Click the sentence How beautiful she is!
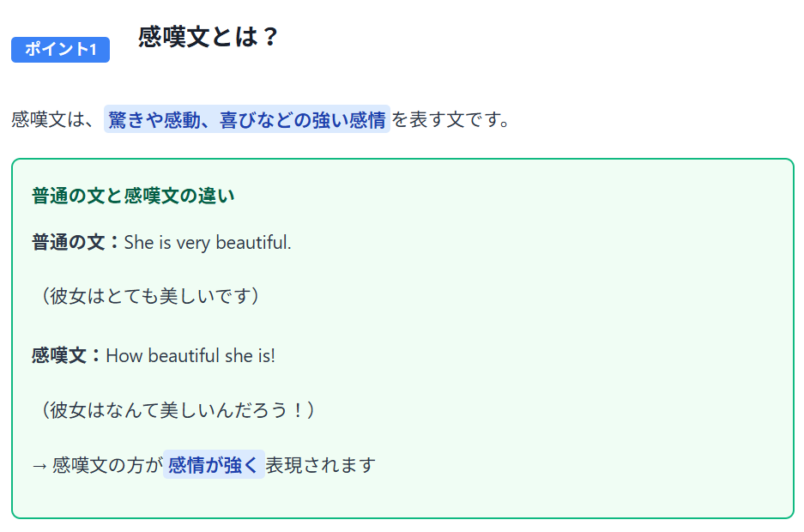 tap(190, 355)
